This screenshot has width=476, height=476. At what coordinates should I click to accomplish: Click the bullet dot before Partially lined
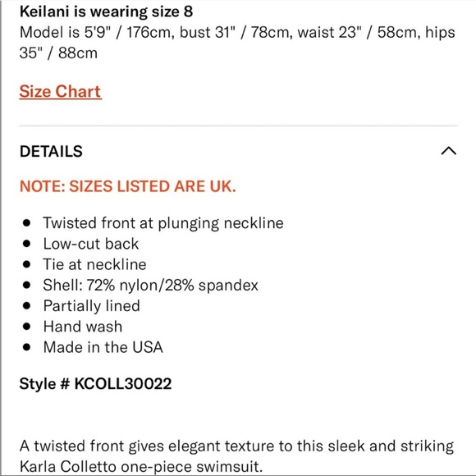(27, 305)
